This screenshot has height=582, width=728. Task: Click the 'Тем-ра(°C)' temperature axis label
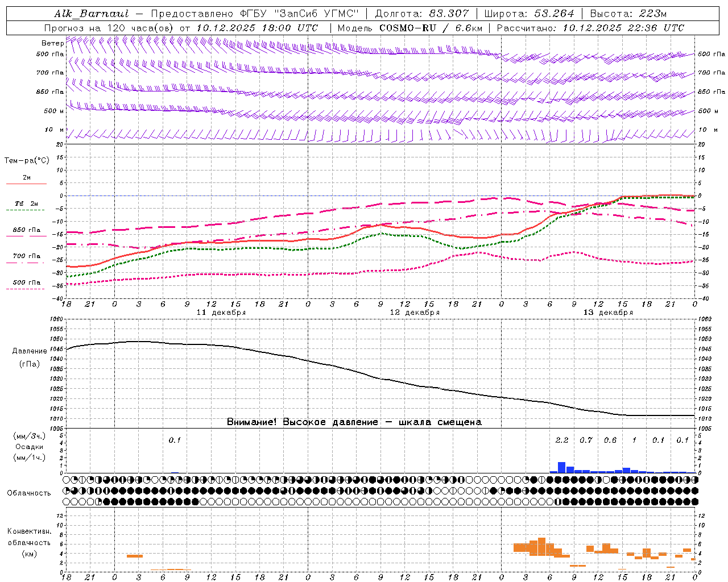point(27,161)
